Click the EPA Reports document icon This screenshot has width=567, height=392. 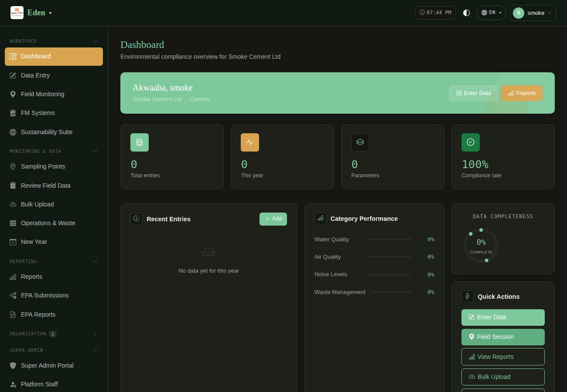(x=13, y=315)
